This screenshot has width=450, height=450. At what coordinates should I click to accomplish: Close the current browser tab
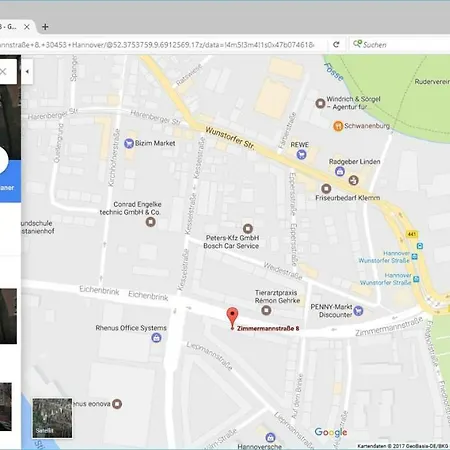27,27
